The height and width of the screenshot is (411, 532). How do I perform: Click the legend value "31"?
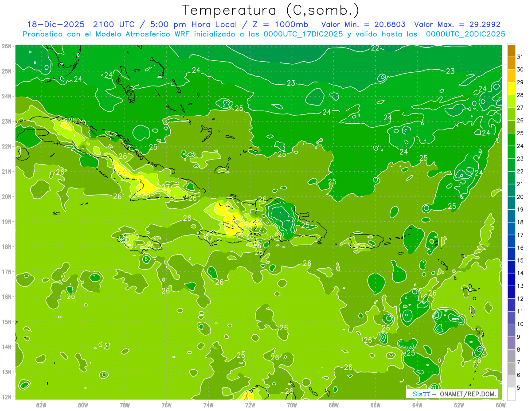click(x=520, y=57)
